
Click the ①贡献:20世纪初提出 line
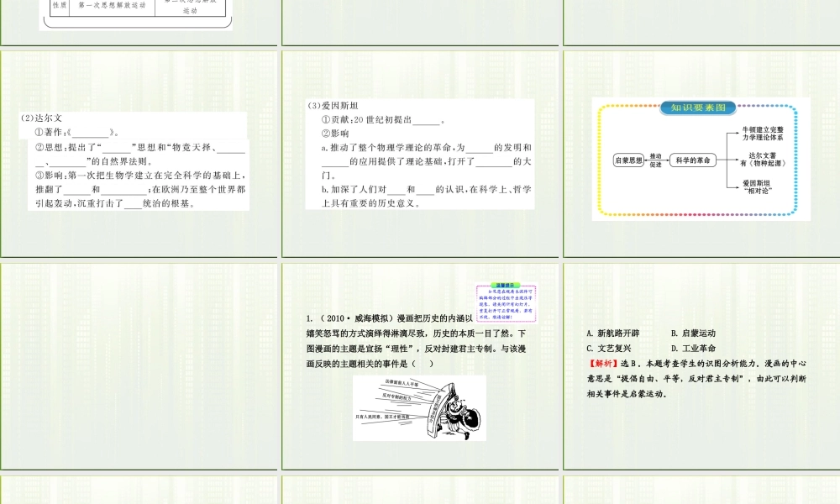coord(384,120)
